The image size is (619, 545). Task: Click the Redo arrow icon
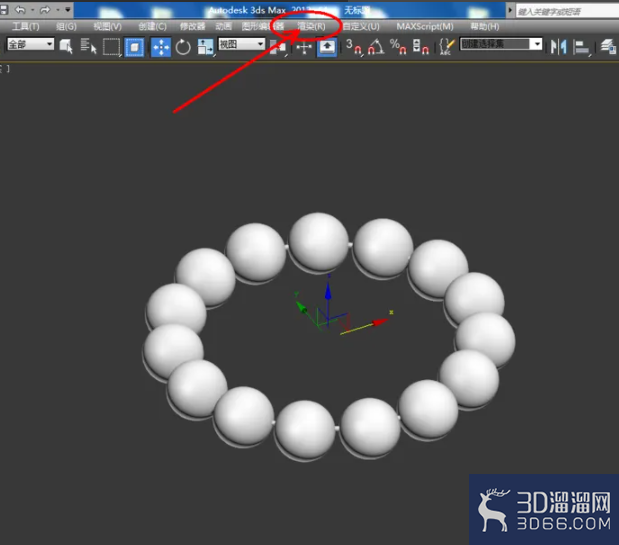coord(46,9)
